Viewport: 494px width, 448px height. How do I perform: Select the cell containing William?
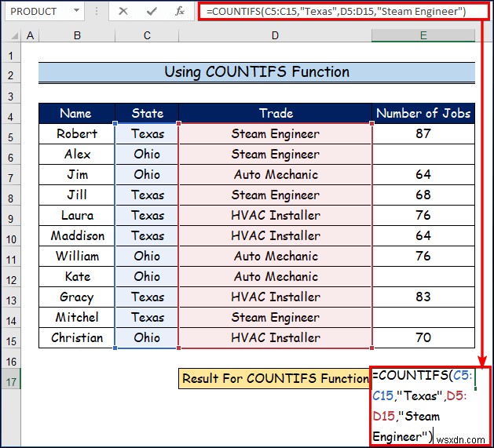(76, 256)
